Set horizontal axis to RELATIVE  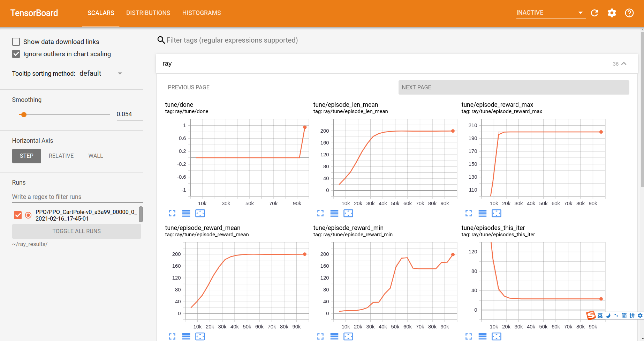click(x=61, y=156)
